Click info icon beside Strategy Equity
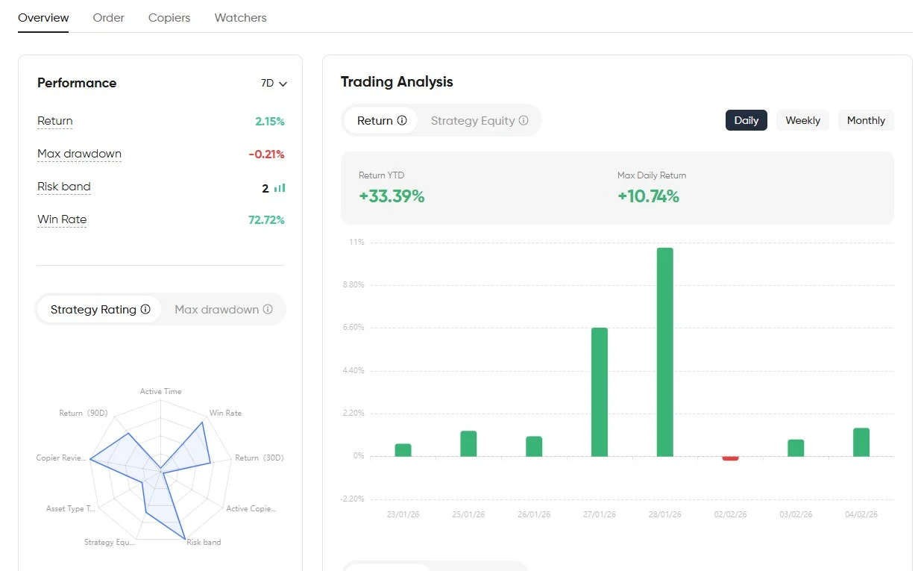This screenshot has width=924, height=571. [524, 121]
